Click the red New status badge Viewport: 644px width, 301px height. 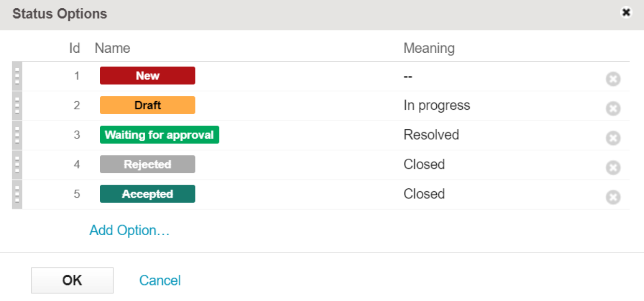pyautogui.click(x=147, y=76)
